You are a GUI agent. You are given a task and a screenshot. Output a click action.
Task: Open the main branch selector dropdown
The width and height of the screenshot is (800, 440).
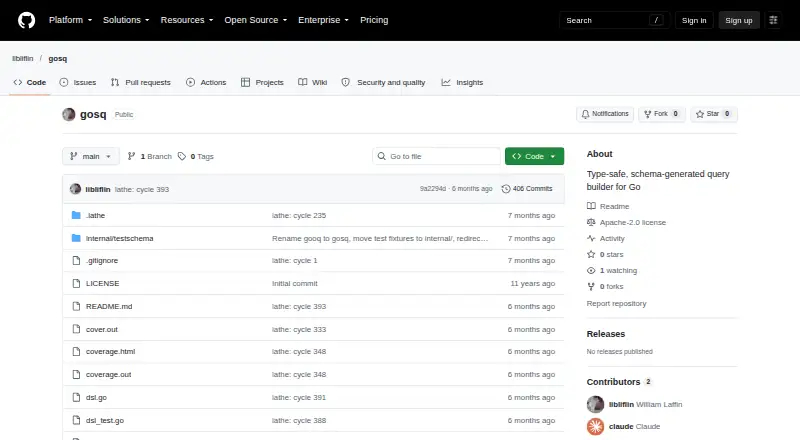click(x=91, y=156)
